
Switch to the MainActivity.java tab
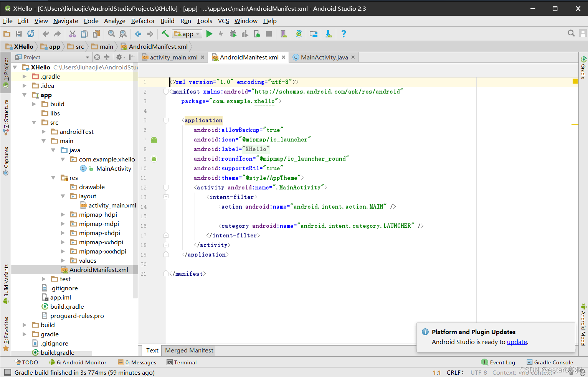[x=324, y=57]
